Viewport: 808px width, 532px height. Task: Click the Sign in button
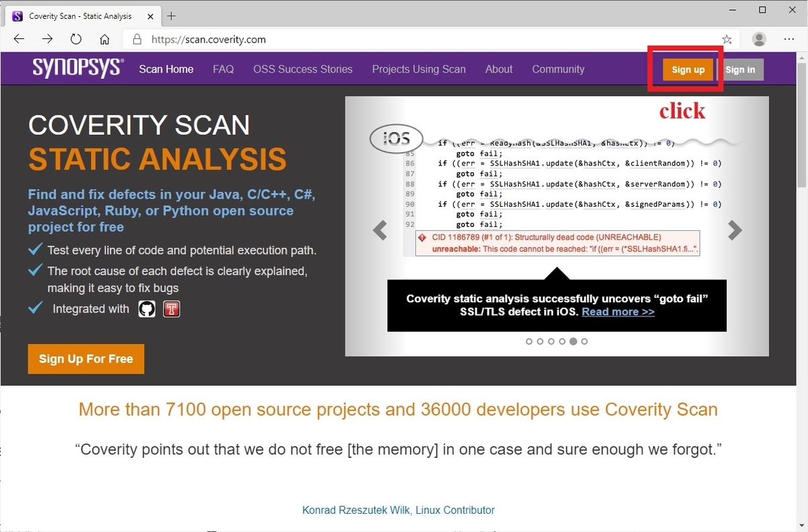[741, 70]
